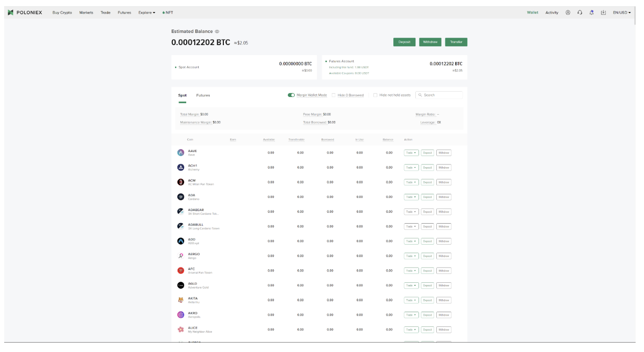Click the AKITA Akita Inu icon
This screenshot has width=644, height=352.
[x=181, y=300]
